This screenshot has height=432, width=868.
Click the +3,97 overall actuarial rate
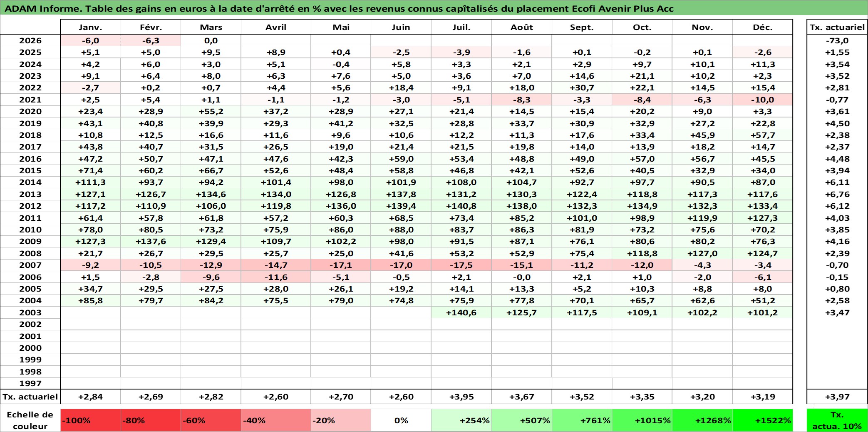(837, 397)
